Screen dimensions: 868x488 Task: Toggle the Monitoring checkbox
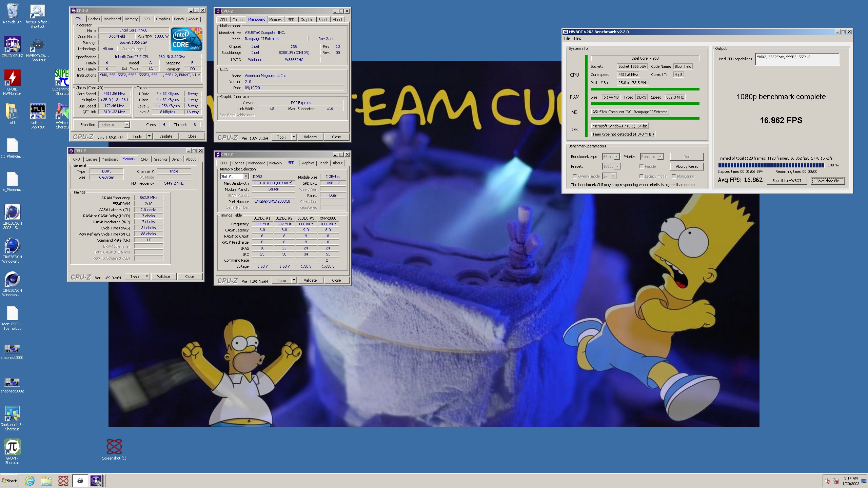click(674, 176)
